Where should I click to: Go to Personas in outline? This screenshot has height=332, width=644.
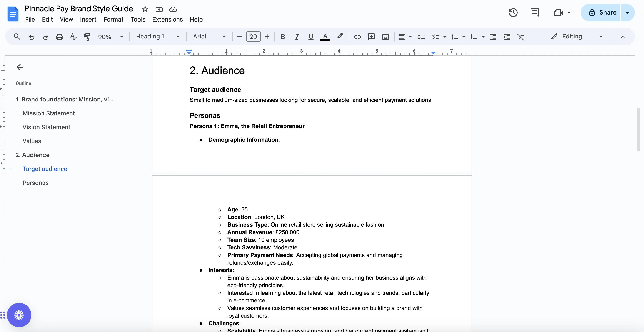(35, 183)
